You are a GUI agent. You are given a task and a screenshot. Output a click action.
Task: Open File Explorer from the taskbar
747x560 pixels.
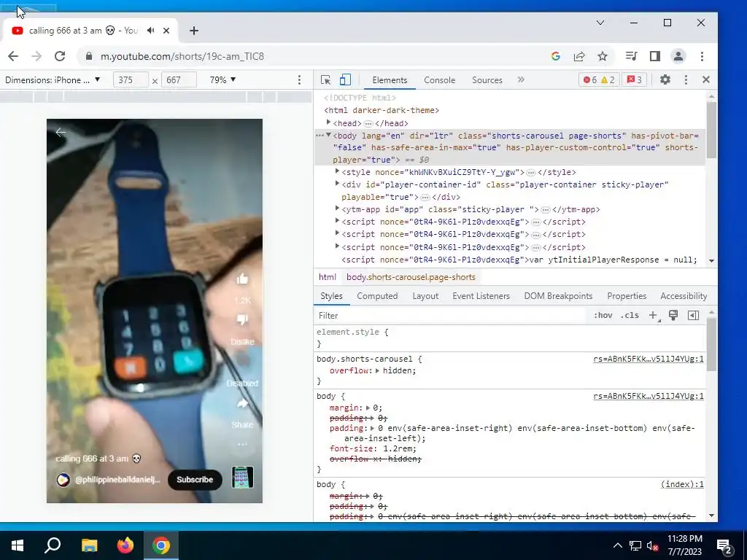click(89, 545)
